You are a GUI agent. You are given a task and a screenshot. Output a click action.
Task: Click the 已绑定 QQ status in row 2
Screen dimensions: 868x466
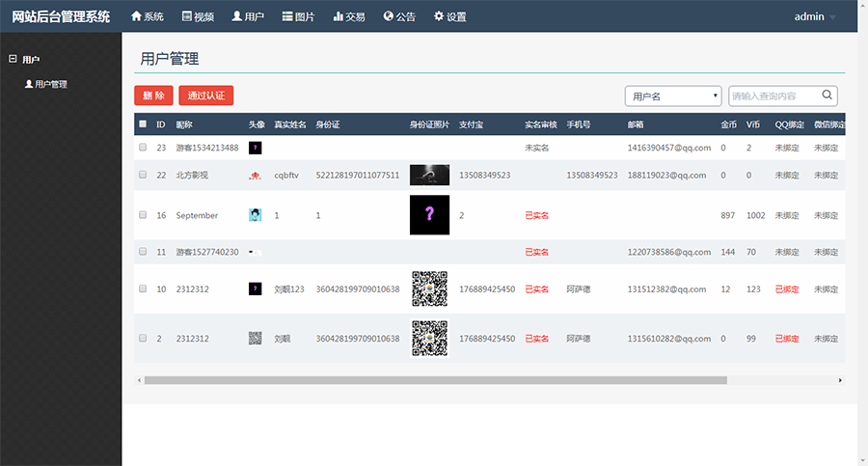787,339
